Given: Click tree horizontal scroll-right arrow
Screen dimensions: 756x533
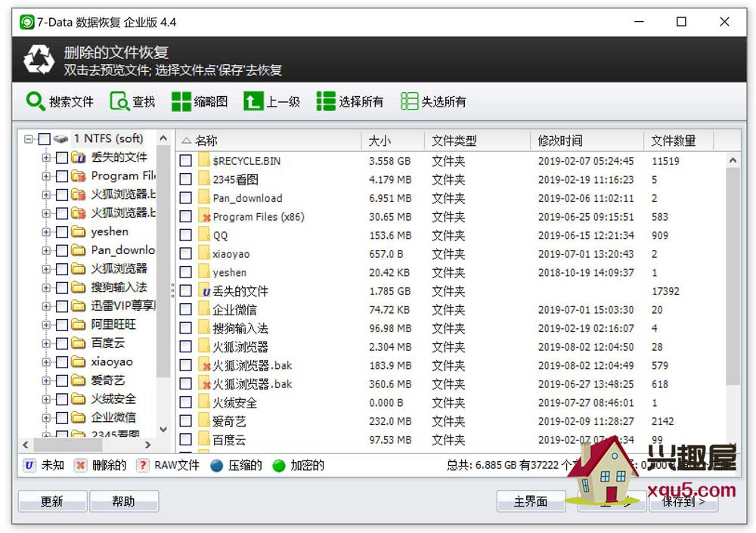Looking at the screenshot, I should tap(148, 445).
